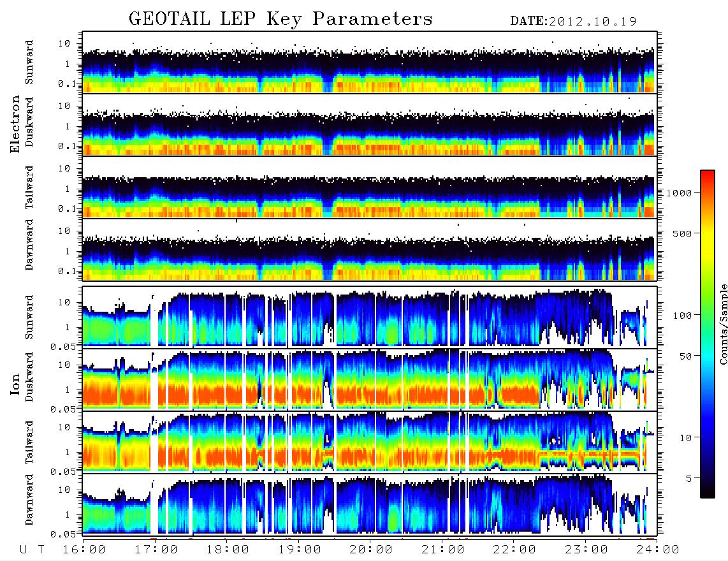
Task: Click the Electron Duskward spectrogram panel
Action: (370, 124)
